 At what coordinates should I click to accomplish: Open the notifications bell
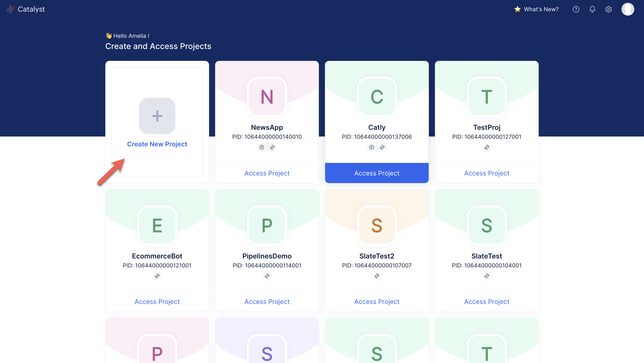tap(592, 9)
